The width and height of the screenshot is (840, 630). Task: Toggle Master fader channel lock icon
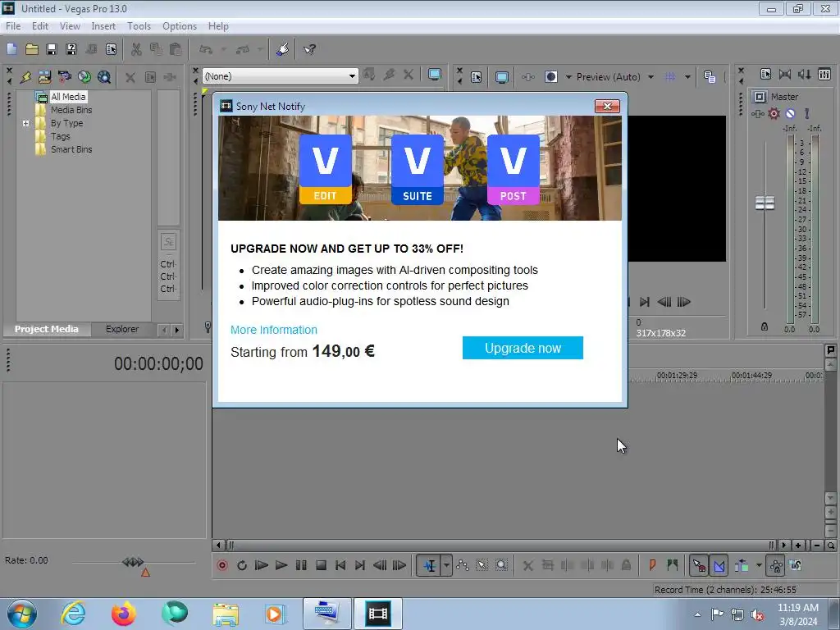[x=765, y=326]
